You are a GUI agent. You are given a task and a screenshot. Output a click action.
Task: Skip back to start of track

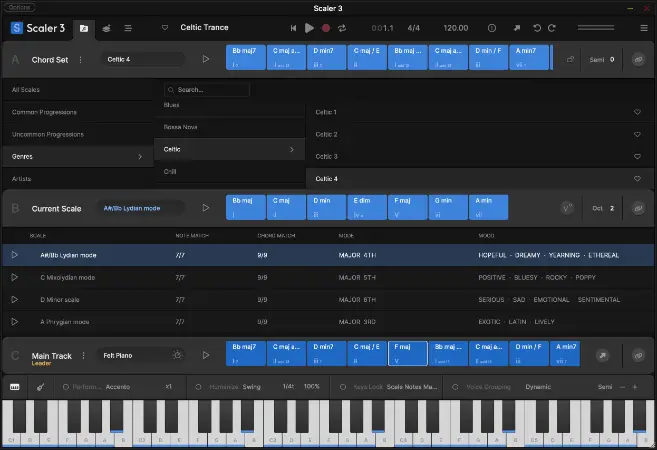[294, 28]
